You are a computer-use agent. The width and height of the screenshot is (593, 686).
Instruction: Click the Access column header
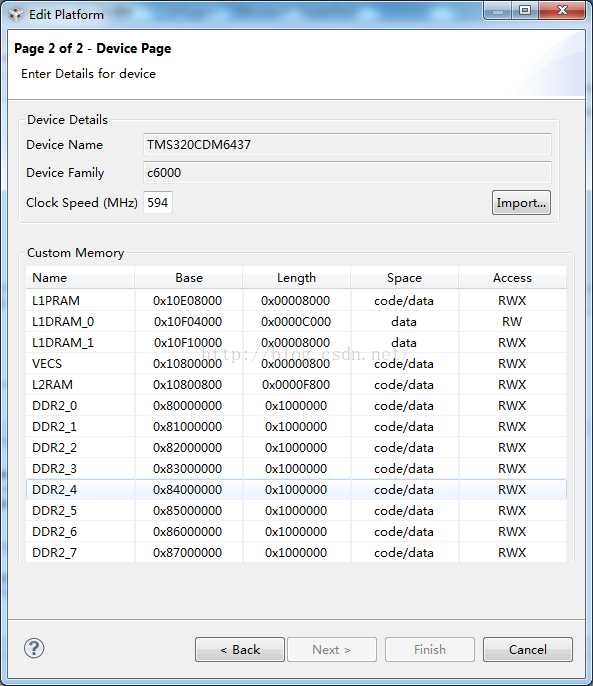point(512,278)
